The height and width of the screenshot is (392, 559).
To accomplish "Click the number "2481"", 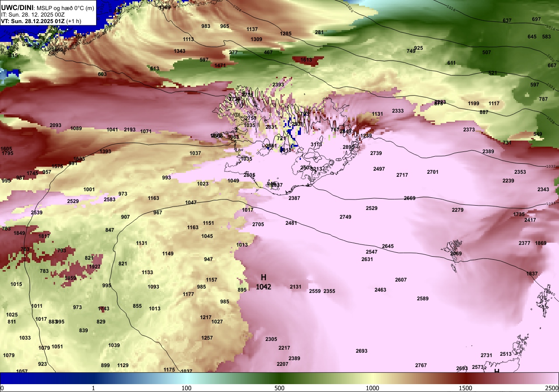I will coord(291,223).
